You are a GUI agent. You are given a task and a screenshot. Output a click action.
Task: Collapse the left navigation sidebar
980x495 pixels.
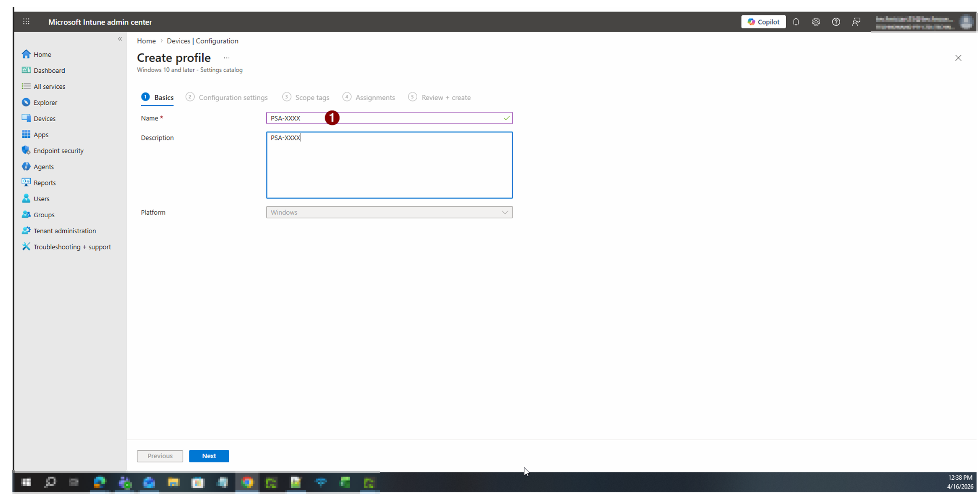[x=120, y=39]
